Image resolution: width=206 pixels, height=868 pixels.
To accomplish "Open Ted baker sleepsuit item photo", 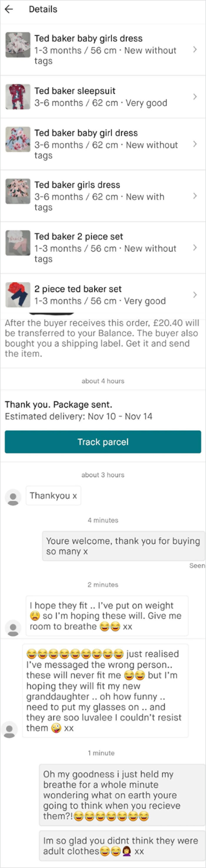I will (18, 97).
